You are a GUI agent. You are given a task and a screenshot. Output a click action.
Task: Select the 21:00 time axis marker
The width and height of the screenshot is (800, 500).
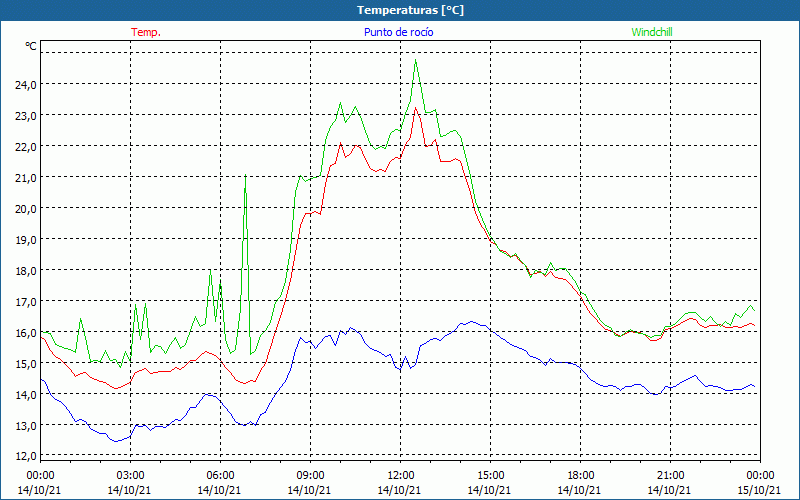pyautogui.click(x=670, y=475)
